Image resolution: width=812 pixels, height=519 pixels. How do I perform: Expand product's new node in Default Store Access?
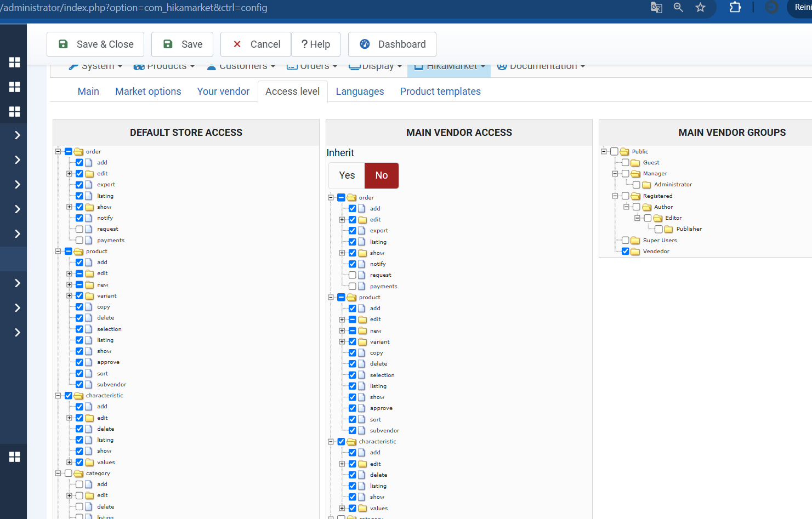click(69, 285)
